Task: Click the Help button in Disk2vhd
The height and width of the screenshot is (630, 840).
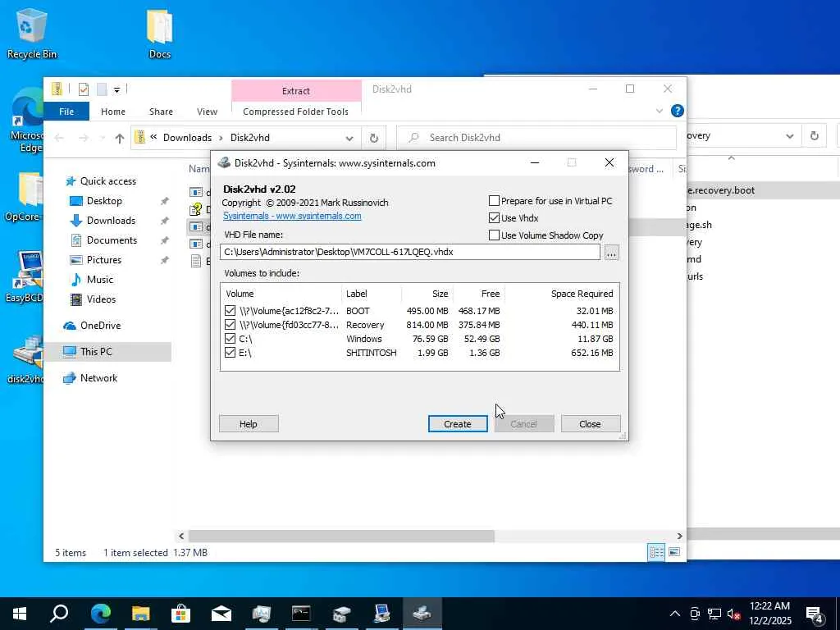Action: tap(249, 424)
